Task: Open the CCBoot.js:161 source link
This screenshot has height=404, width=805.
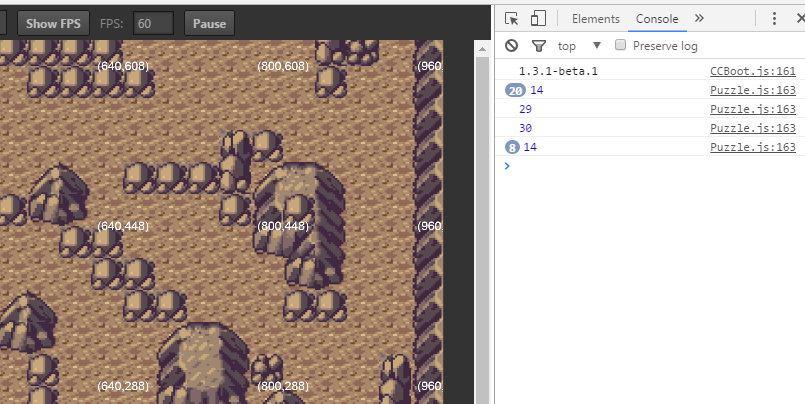Action: (x=753, y=71)
